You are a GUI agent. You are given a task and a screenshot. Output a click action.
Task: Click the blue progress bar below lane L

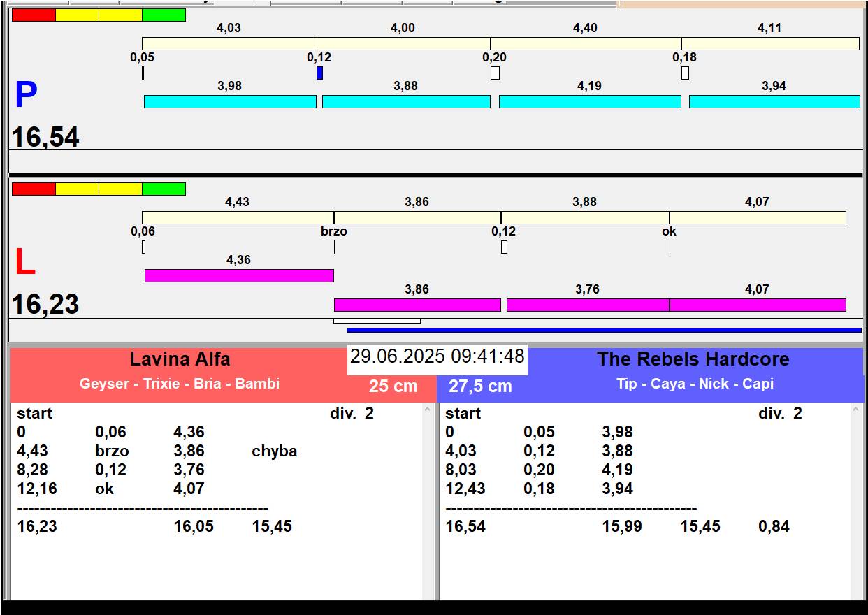(604, 330)
